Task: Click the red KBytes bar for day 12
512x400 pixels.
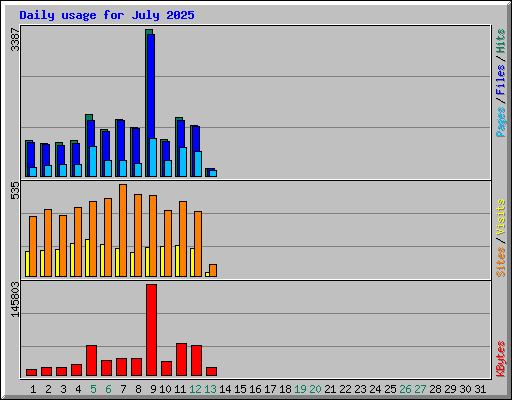Action: [x=196, y=361]
